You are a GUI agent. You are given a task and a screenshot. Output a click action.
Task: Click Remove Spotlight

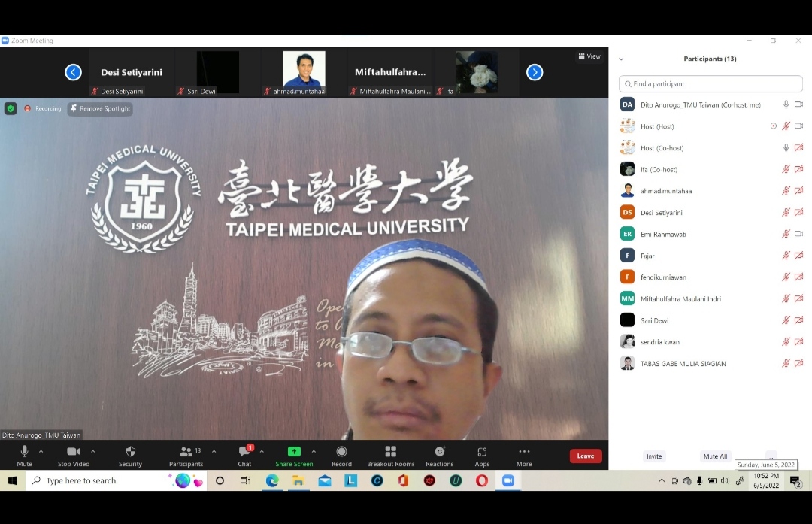(100, 109)
